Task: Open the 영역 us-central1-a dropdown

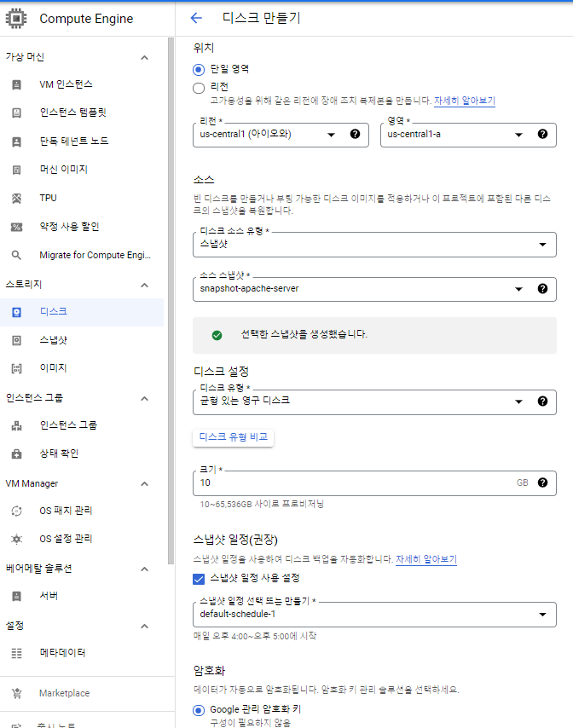Action: 468,135
